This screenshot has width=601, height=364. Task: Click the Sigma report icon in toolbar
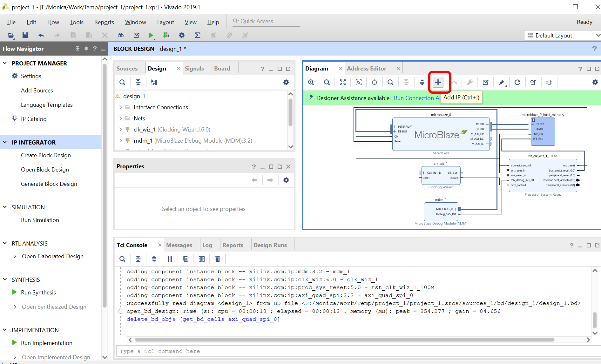tap(197, 35)
